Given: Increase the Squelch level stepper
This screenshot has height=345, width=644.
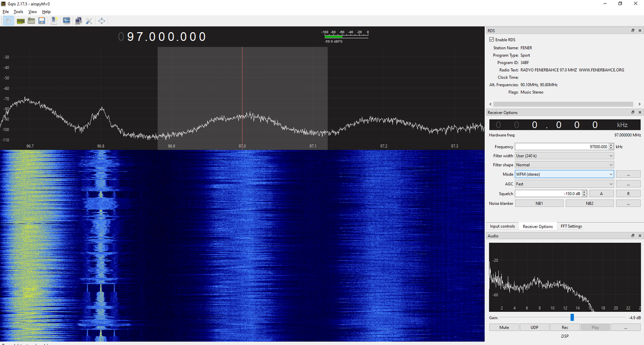Looking at the screenshot, I should (x=585, y=192).
